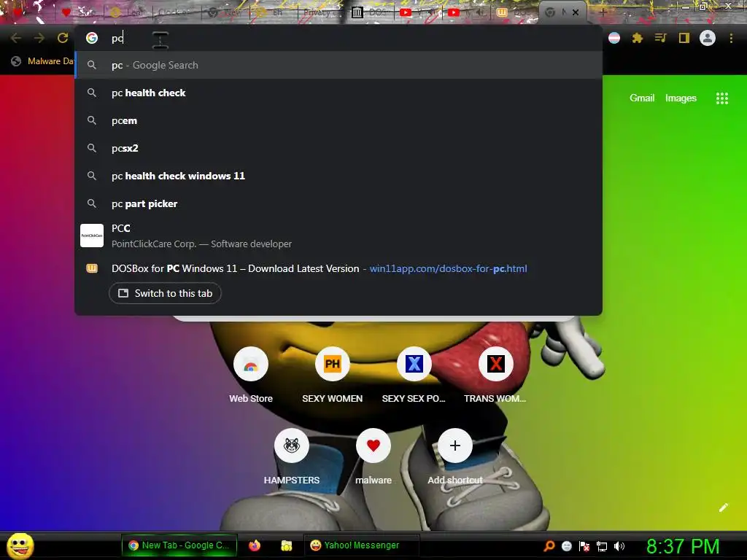This screenshot has width=747, height=560.
Task: Click the Google G icon in omnibox
Action: 92,38
